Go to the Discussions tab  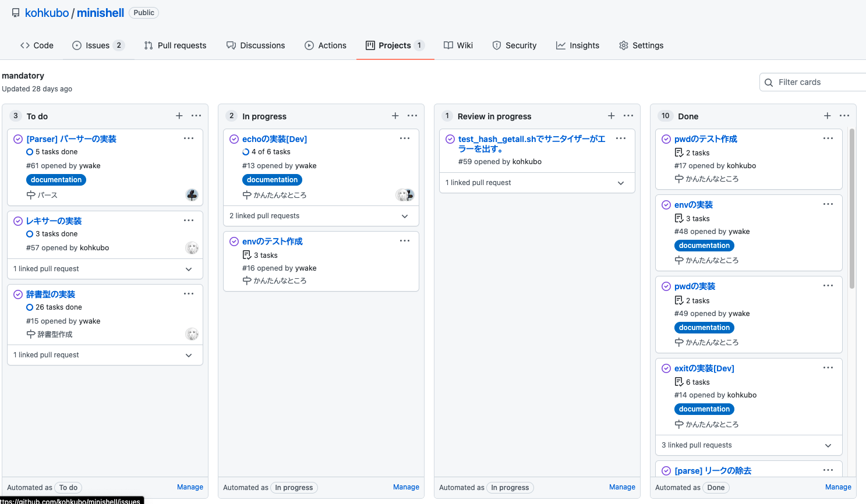pos(256,45)
